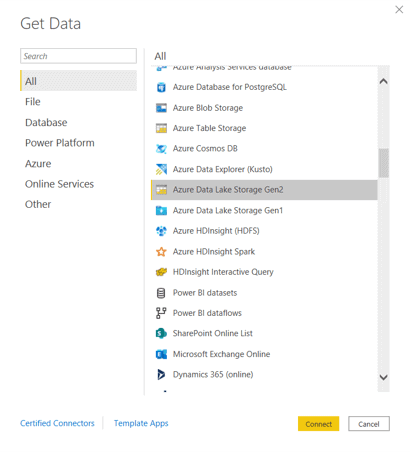Select Azure HDInsight Spark text
Screen dimensions: 410x452
pyautogui.click(x=214, y=252)
